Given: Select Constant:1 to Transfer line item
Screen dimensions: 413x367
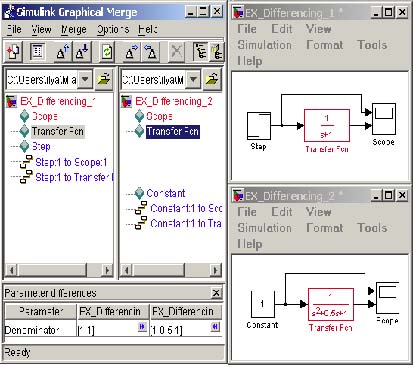Looking at the screenshot, I should (186, 223).
